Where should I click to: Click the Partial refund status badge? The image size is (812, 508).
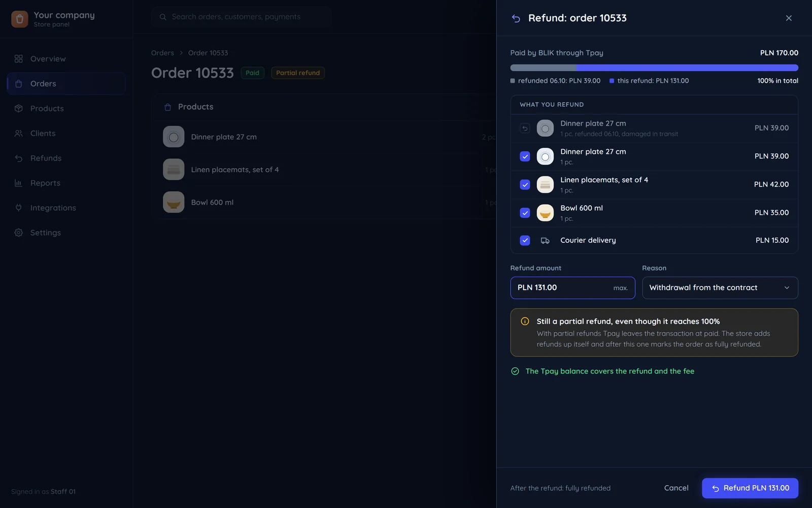(x=298, y=73)
